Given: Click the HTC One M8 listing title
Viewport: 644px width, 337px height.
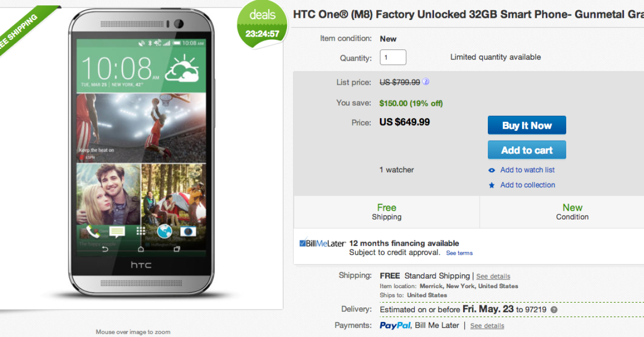Looking at the screenshot, I should (x=468, y=14).
